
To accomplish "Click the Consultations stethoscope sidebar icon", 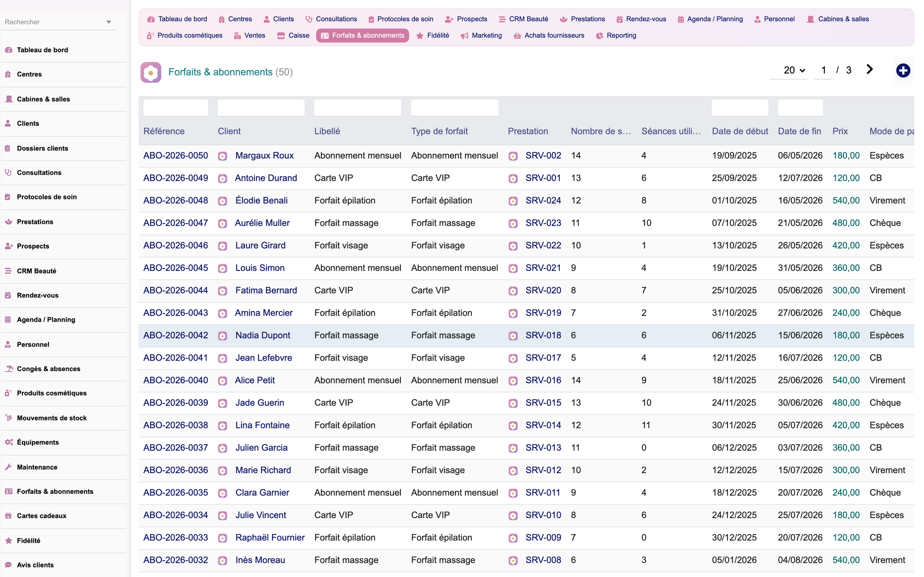I will point(9,173).
